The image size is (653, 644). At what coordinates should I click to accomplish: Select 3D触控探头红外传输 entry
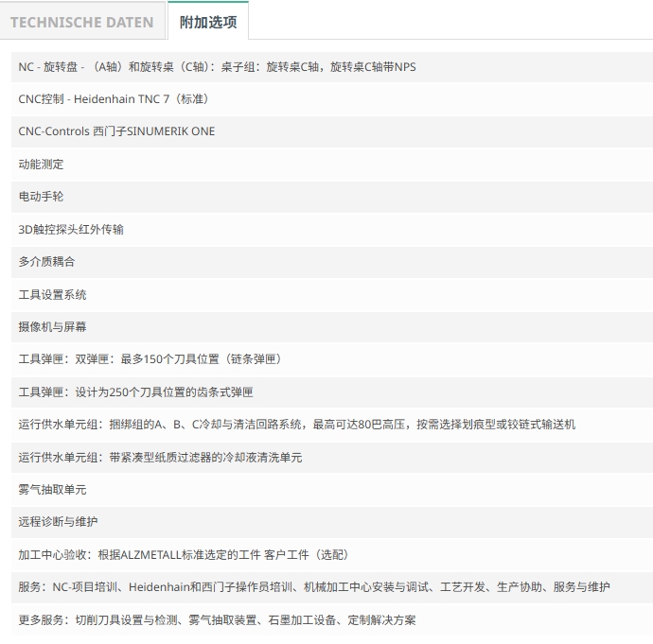(332, 229)
